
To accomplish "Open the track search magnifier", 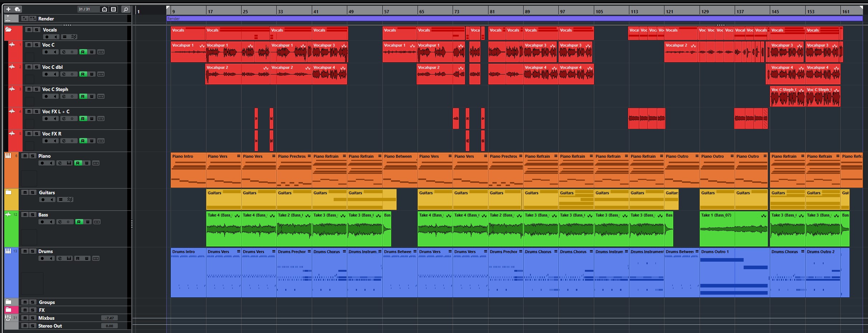I will coord(125,9).
